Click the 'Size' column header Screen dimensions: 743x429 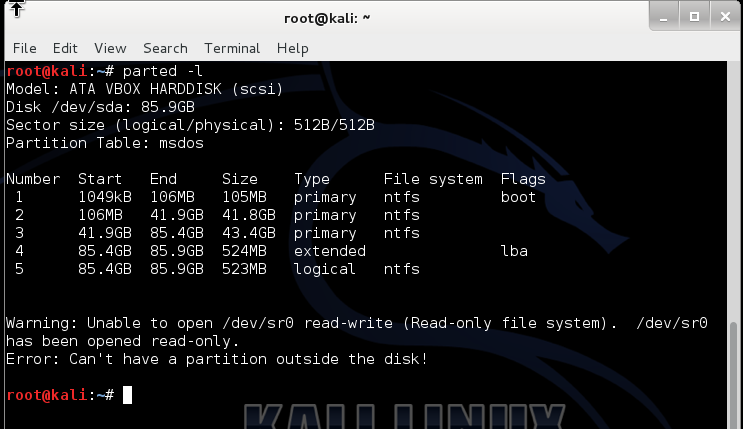(x=240, y=179)
